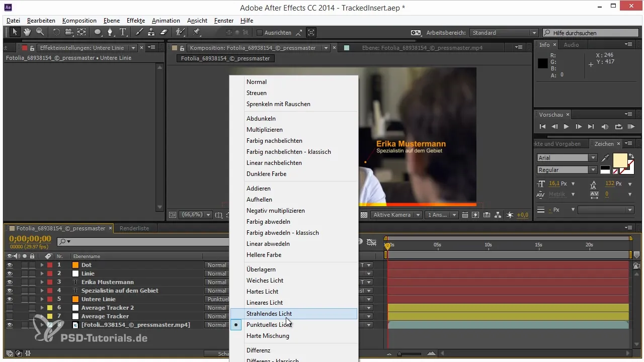The width and height of the screenshot is (644, 362).
Task: Switch to the Renderliste tab
Action: pos(134,228)
